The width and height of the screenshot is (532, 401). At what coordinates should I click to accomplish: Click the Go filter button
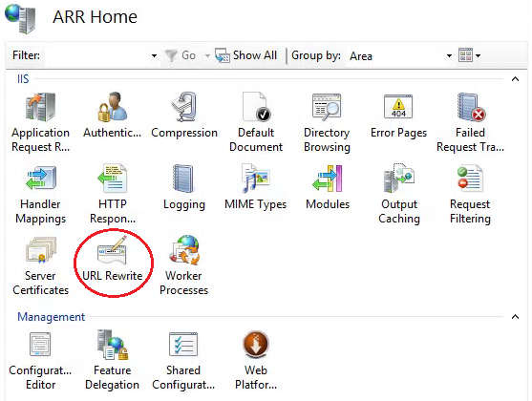(x=181, y=55)
